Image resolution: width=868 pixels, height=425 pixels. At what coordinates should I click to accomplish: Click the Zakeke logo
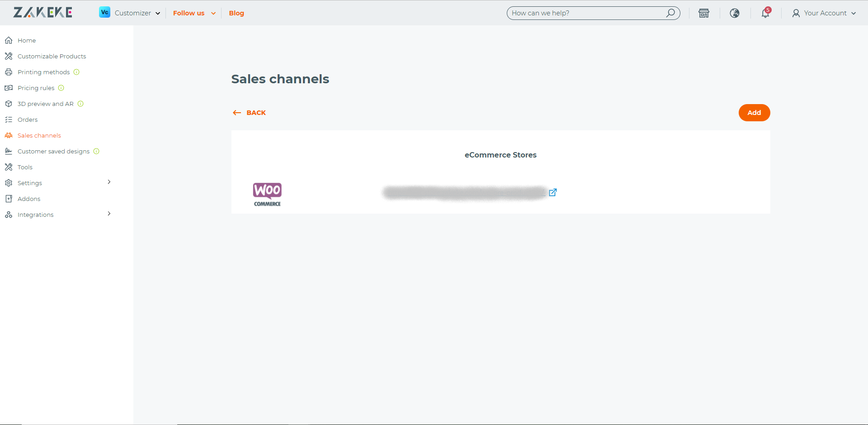click(43, 13)
